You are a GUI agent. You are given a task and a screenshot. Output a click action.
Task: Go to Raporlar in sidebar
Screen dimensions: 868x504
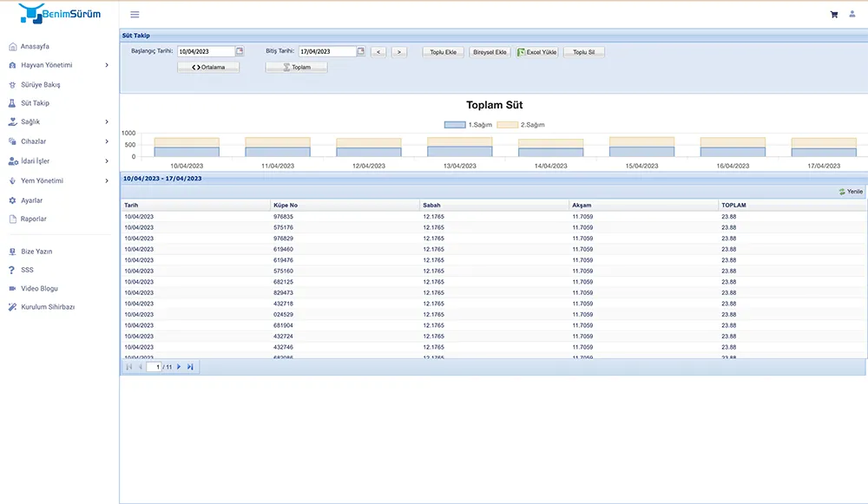click(34, 219)
